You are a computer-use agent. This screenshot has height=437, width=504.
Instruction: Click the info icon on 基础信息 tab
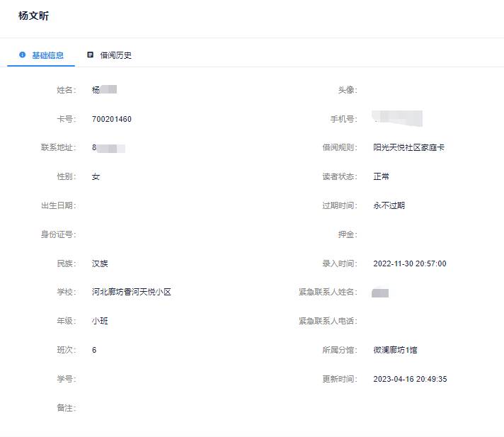coord(22,55)
